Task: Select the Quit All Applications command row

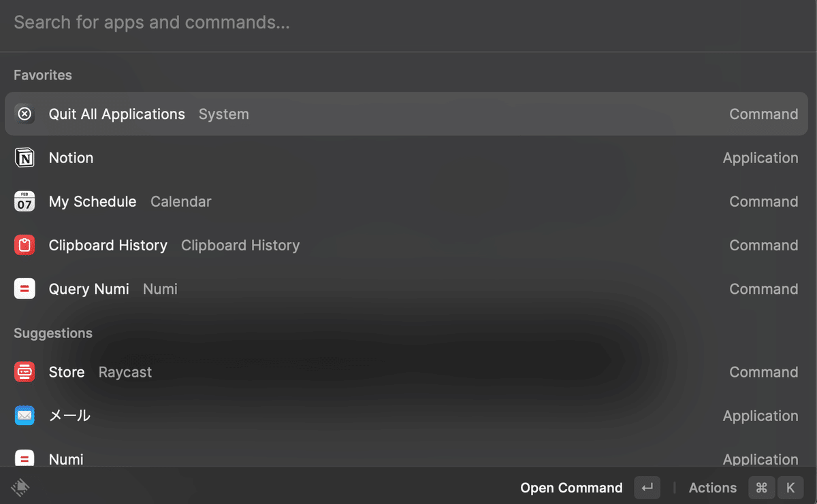Action: pyautogui.click(x=408, y=114)
